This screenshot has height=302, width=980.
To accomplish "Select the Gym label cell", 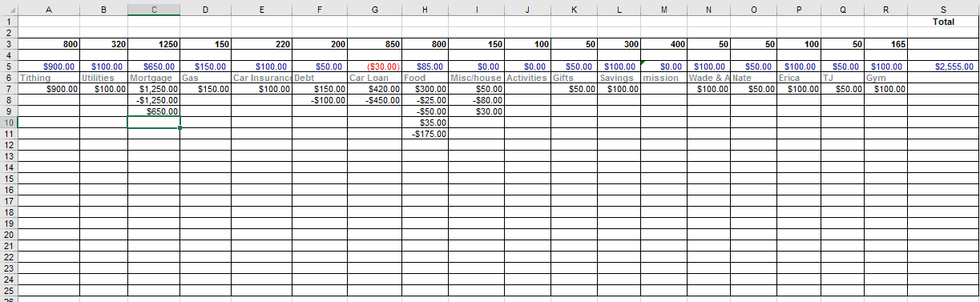I will (x=885, y=78).
